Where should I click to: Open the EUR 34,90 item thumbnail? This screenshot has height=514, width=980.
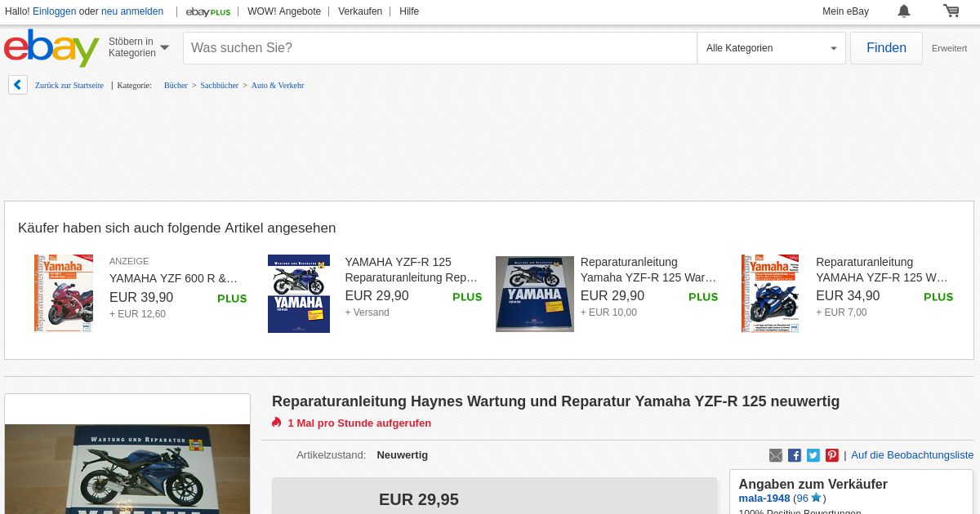pyautogui.click(x=770, y=294)
